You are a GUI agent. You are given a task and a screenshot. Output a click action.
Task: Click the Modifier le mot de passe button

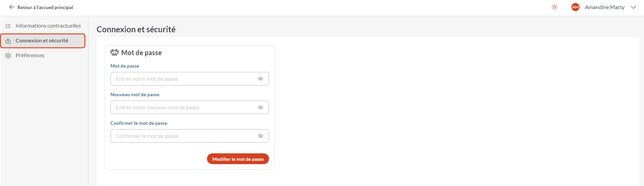pyautogui.click(x=238, y=159)
